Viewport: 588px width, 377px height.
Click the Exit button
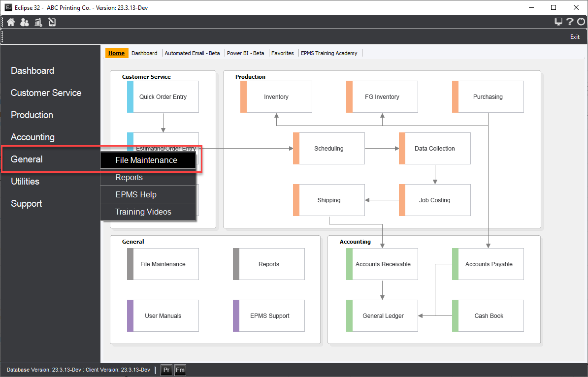point(575,37)
